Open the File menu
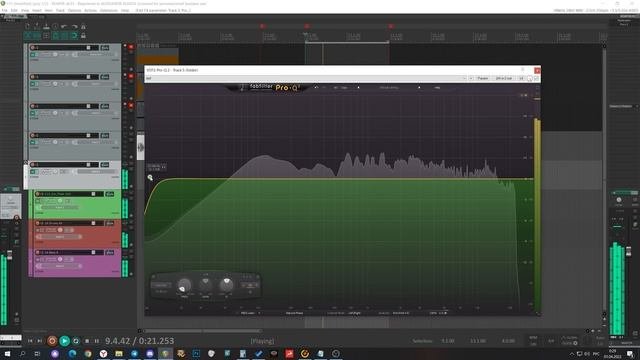 (x=4, y=10)
